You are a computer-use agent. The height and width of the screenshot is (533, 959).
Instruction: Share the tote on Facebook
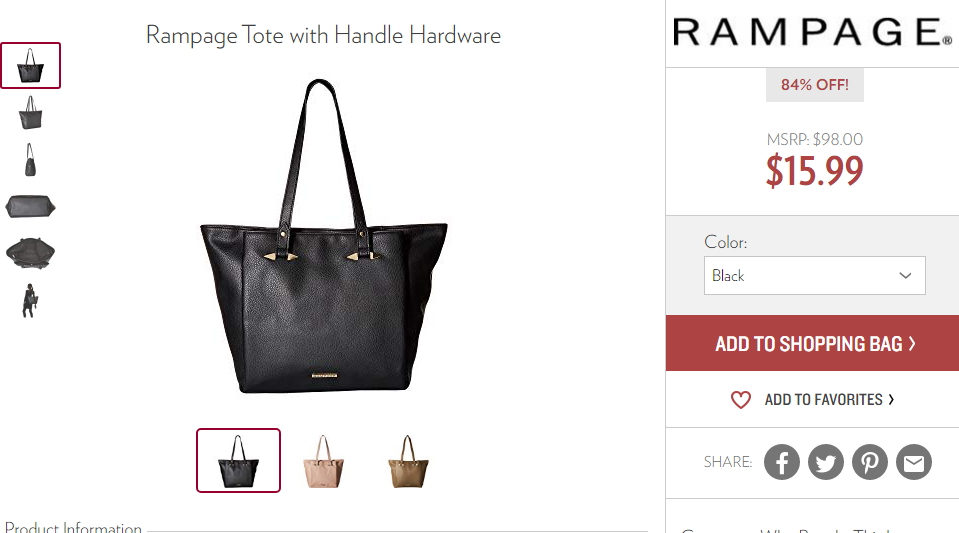pos(782,462)
